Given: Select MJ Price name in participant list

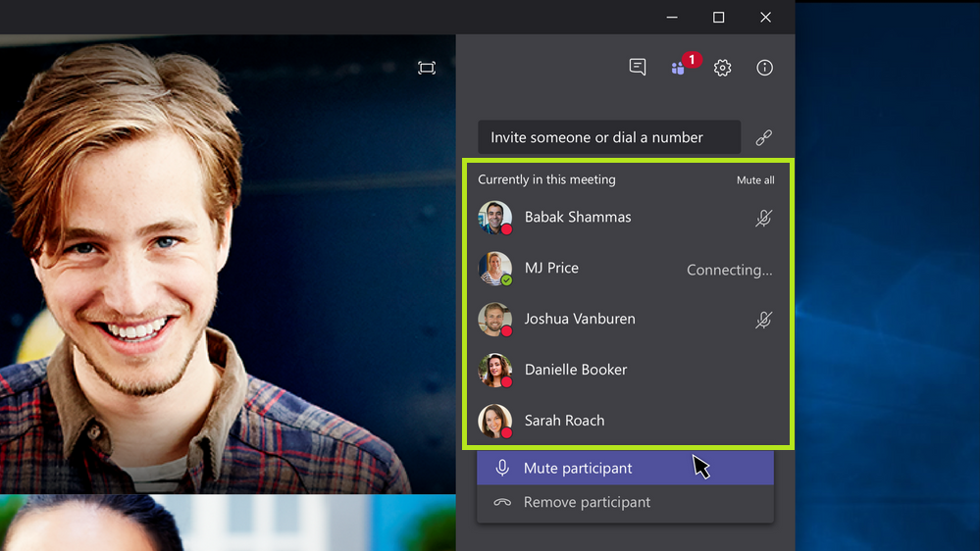Looking at the screenshot, I should [x=551, y=268].
